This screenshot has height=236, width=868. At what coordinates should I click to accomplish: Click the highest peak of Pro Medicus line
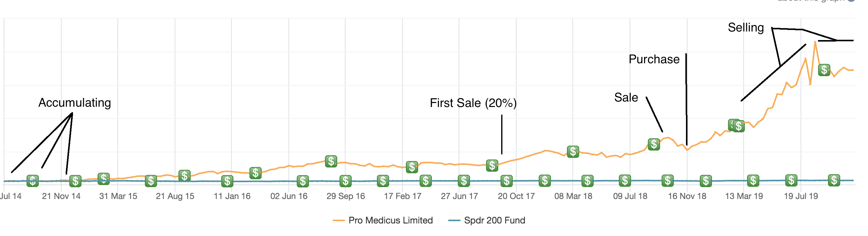point(815,42)
